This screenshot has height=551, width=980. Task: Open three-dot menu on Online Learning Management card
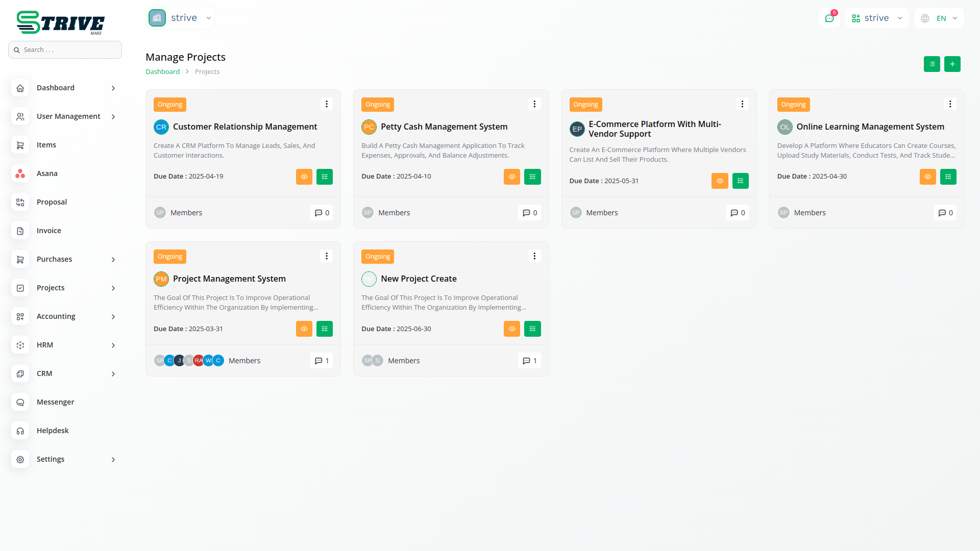coord(950,104)
